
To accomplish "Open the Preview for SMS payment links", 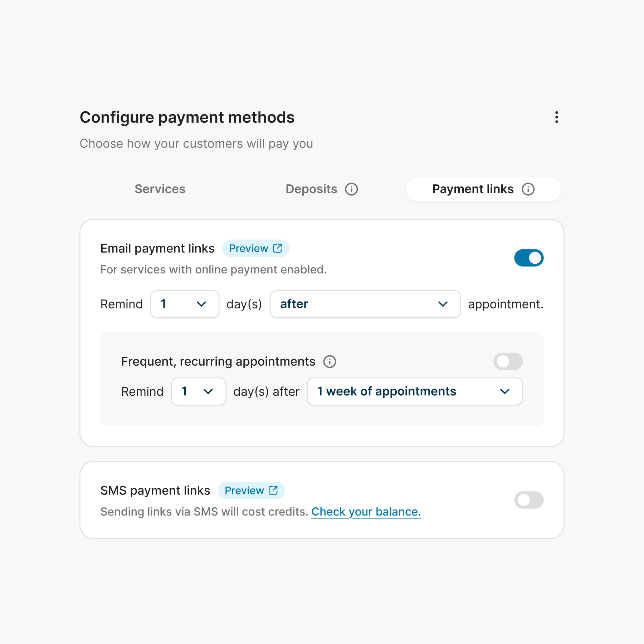I will point(251,491).
